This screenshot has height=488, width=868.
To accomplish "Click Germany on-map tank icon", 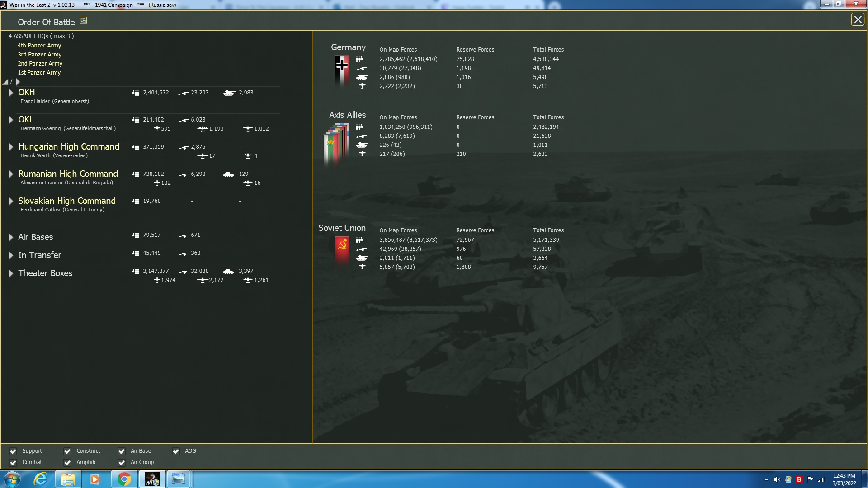I will pos(362,77).
